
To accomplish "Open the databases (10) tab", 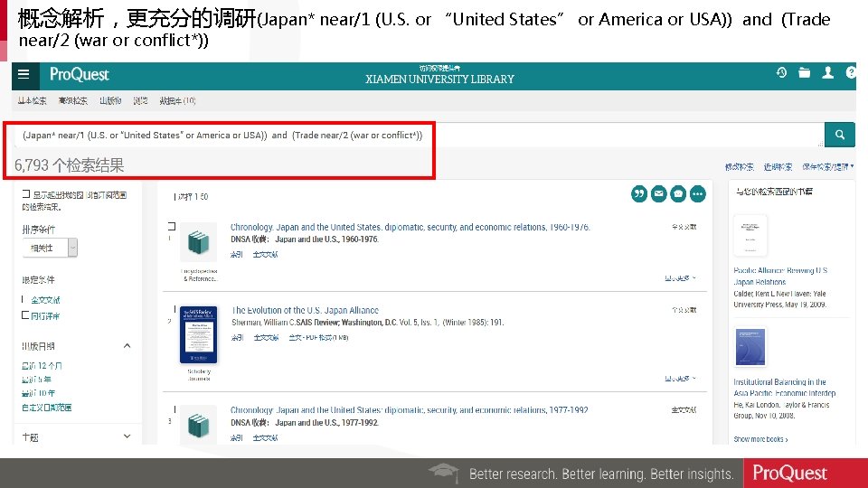I will click(x=177, y=100).
